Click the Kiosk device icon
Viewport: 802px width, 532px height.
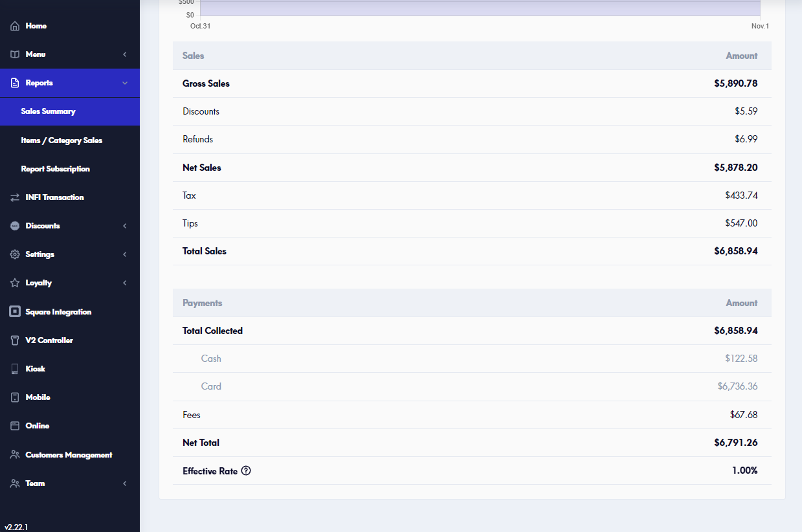[x=15, y=369]
